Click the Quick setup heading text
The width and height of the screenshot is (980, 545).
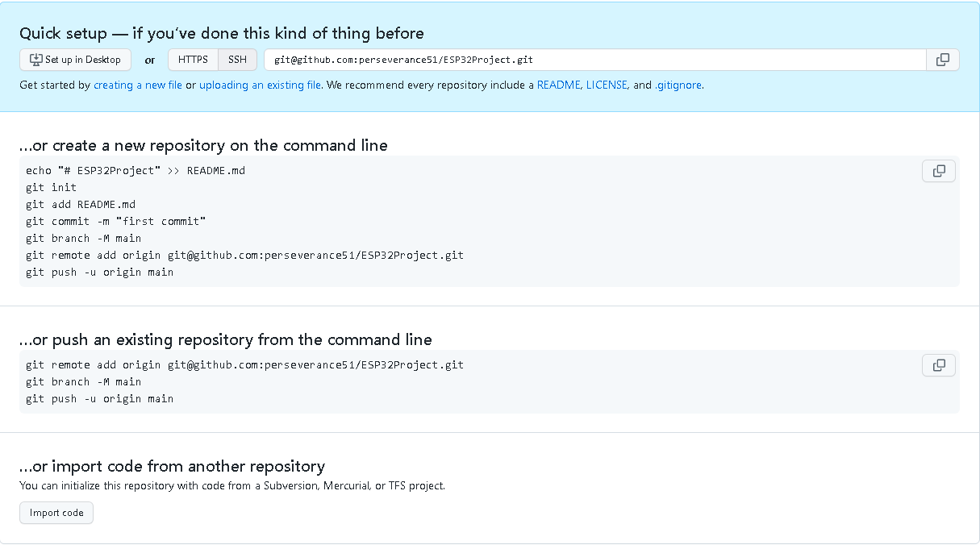[221, 33]
